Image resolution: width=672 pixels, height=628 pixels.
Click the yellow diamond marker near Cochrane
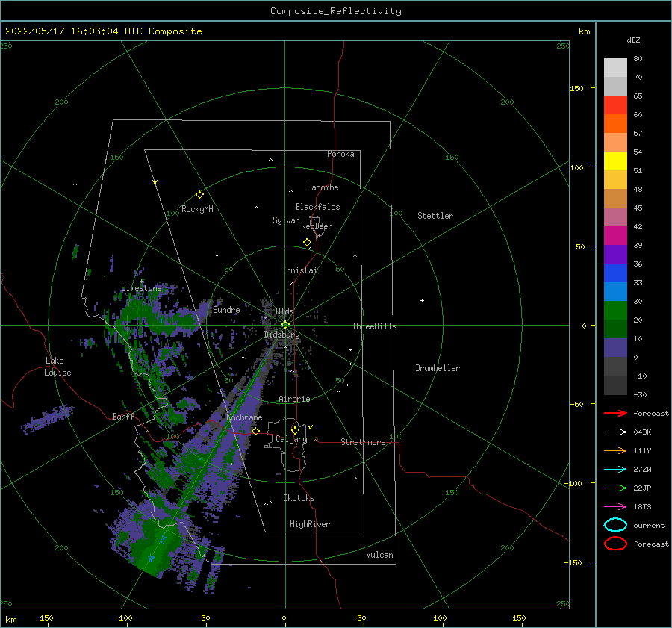(255, 431)
